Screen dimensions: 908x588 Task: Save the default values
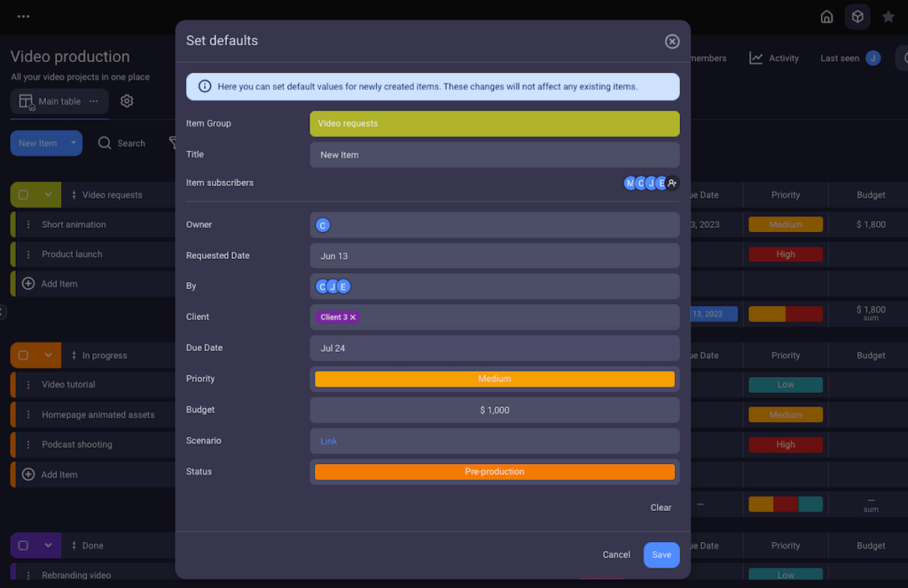click(661, 554)
